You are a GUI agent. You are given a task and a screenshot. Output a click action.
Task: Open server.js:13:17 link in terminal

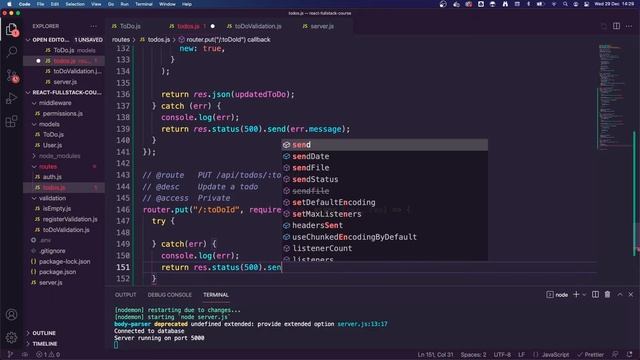(362, 324)
